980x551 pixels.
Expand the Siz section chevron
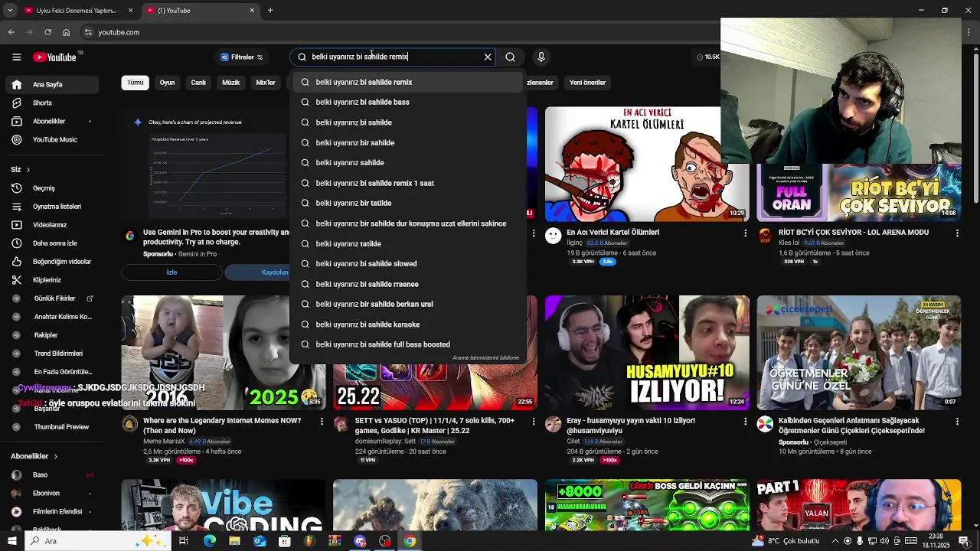(28, 170)
